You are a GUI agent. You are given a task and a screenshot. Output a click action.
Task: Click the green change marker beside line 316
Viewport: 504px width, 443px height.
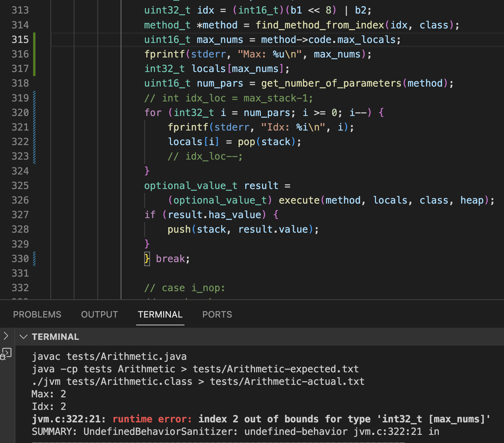coord(34,54)
